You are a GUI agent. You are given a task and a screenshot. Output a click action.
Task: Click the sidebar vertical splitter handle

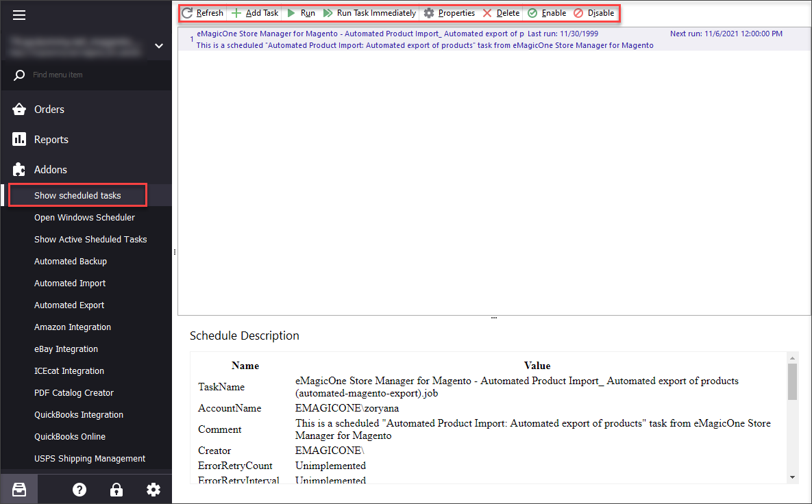[x=175, y=252]
